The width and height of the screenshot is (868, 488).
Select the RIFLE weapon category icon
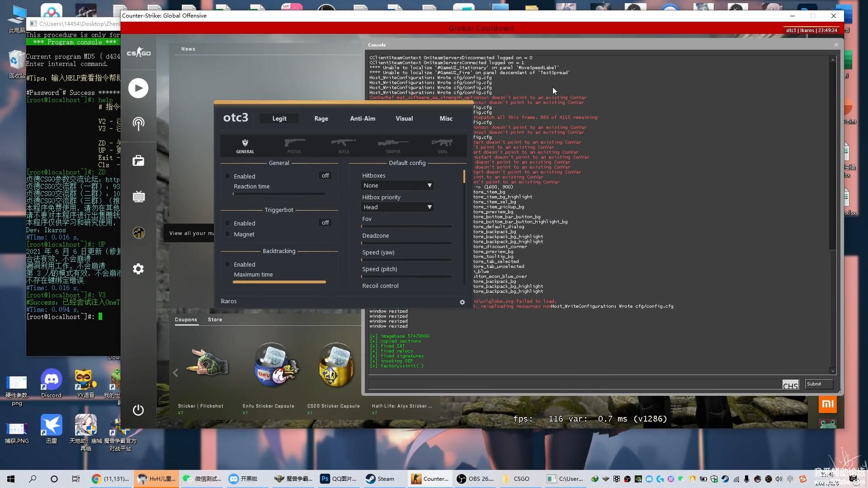pos(344,146)
